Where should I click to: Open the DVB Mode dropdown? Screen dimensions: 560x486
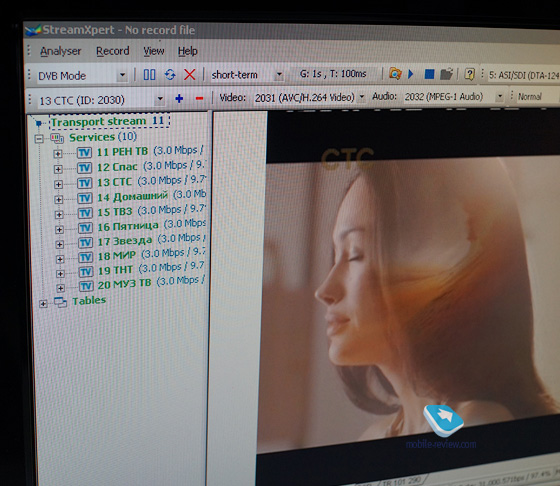point(82,75)
